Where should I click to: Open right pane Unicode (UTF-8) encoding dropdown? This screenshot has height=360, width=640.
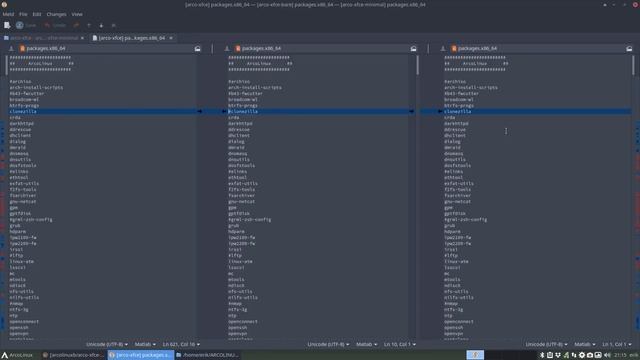tap(546, 344)
